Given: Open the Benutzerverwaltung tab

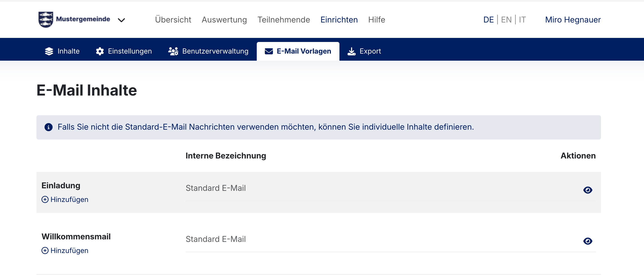Looking at the screenshot, I should pos(208,51).
